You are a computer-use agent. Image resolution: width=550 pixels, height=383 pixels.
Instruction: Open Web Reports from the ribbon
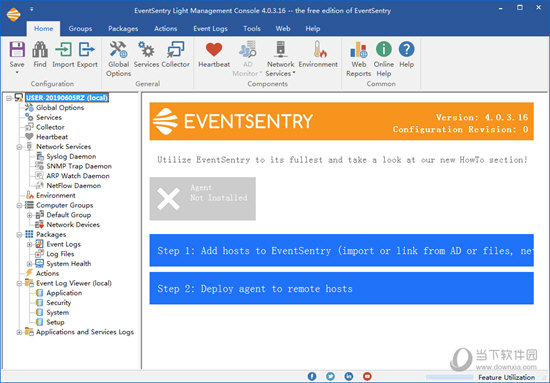click(x=358, y=49)
